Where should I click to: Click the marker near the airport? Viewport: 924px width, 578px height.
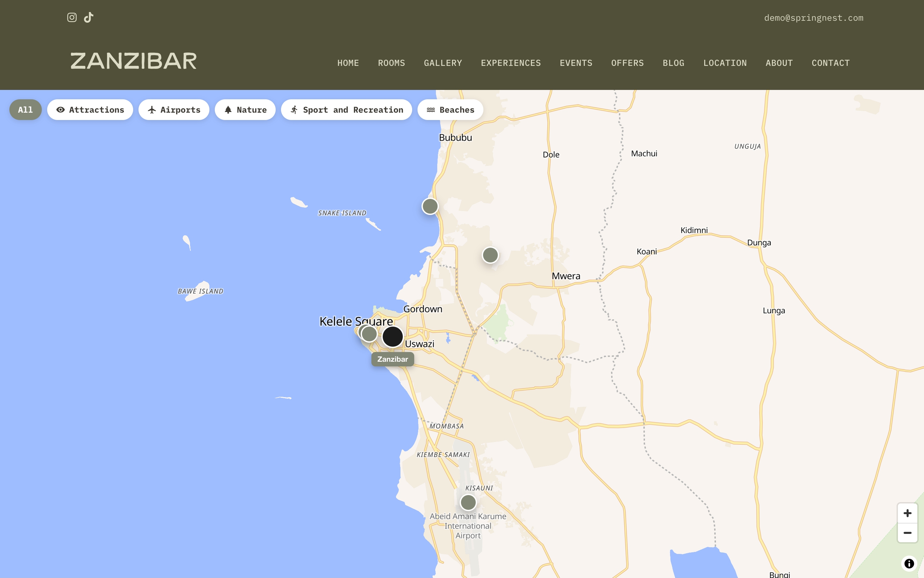click(x=468, y=502)
